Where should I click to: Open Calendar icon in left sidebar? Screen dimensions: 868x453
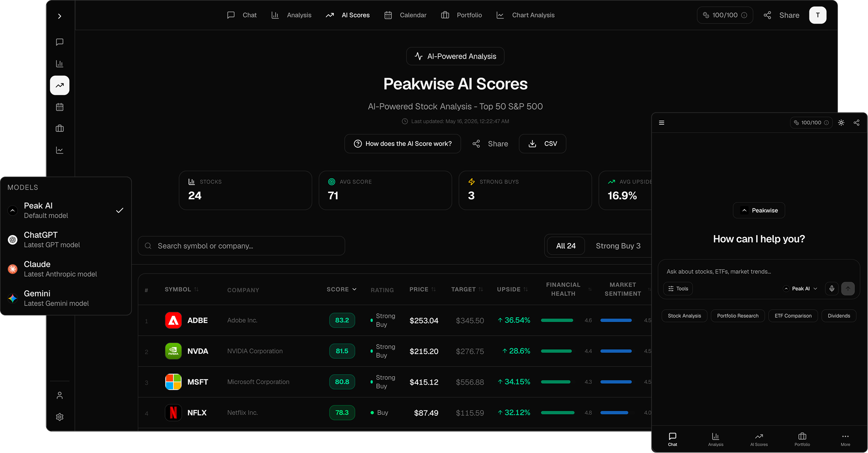click(59, 107)
